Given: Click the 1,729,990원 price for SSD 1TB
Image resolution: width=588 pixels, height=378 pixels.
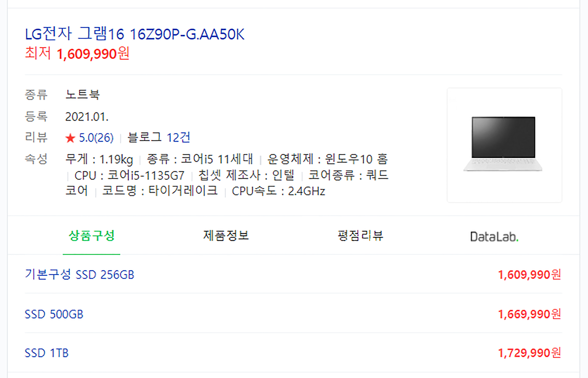Looking at the screenshot, I should coord(530,353).
